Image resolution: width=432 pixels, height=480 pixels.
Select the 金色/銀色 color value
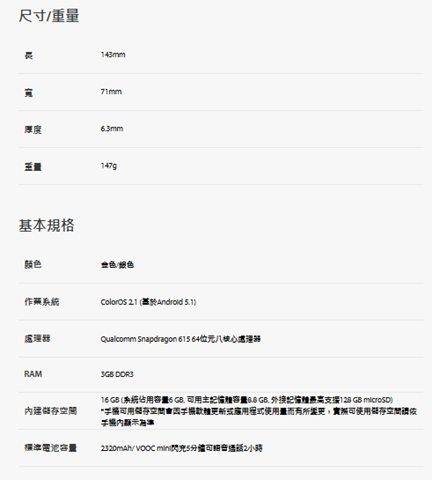[x=117, y=265]
